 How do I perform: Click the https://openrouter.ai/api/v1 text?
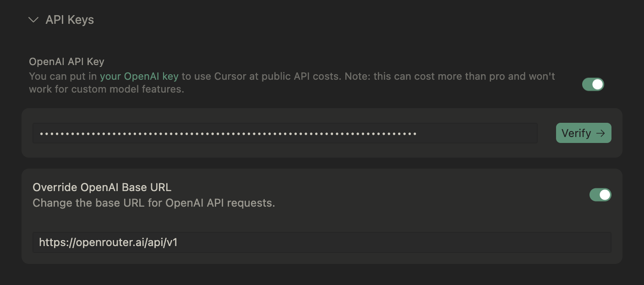pyautogui.click(x=108, y=242)
